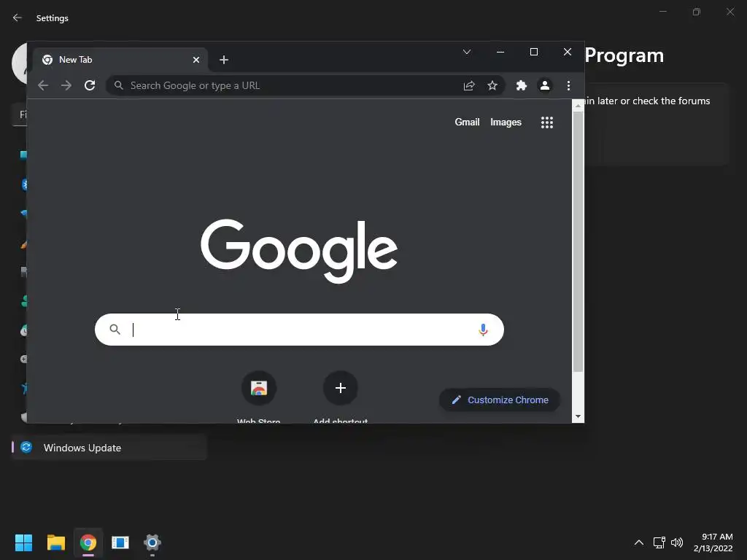This screenshot has width=747, height=560.
Task: Open Chrome's three-dot menu
Action: 568,86
